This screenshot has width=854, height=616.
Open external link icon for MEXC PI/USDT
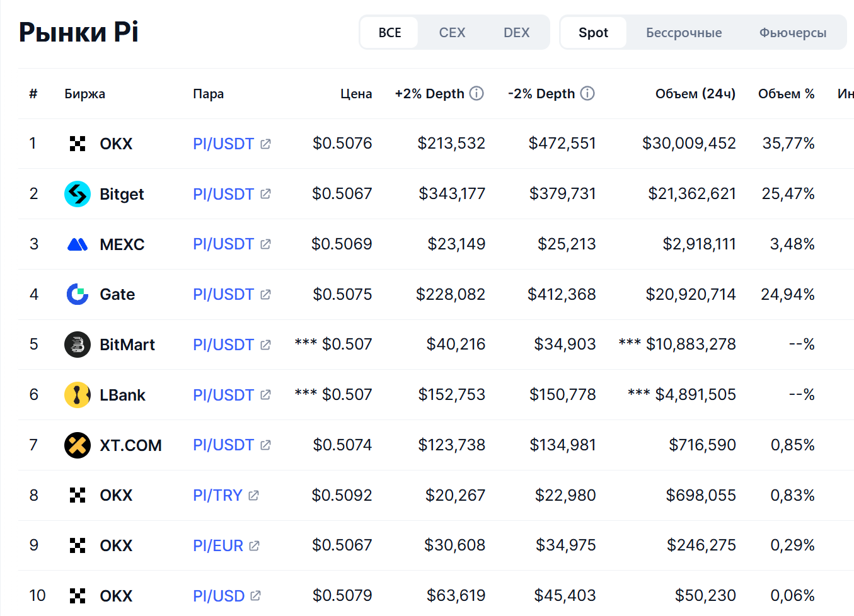point(265,244)
